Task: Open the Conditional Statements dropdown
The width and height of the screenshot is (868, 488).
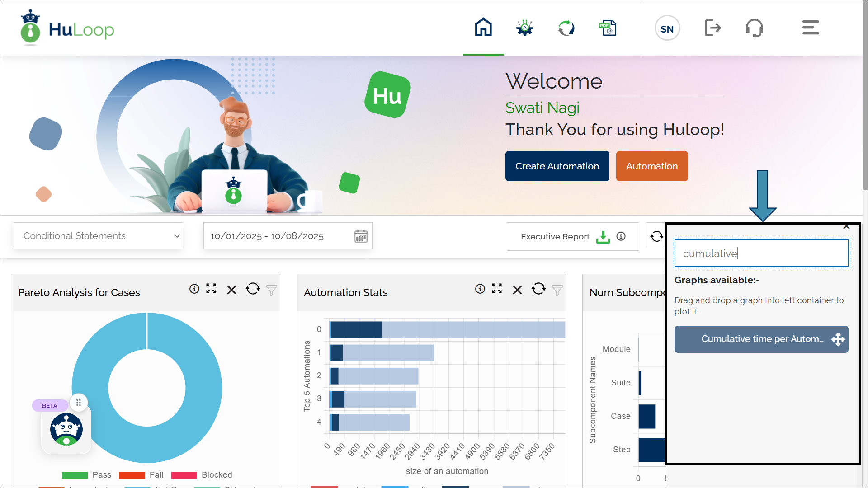Action: 98,235
